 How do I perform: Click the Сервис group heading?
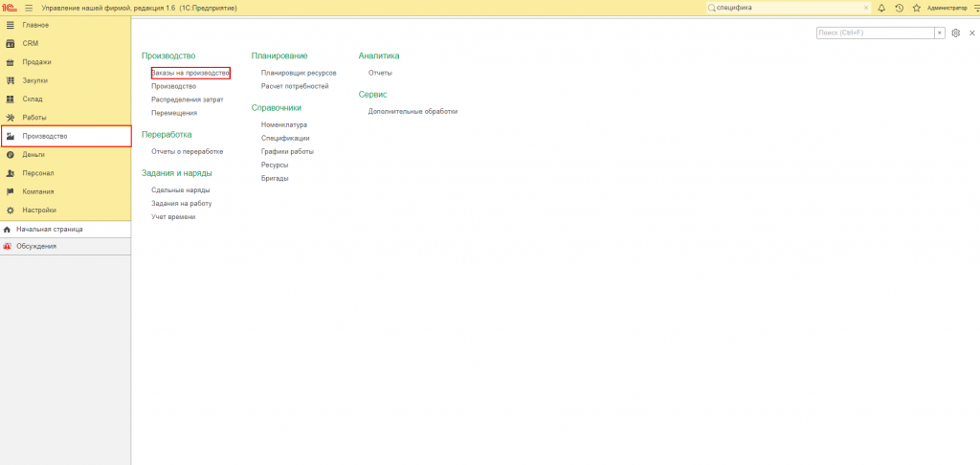pos(373,95)
